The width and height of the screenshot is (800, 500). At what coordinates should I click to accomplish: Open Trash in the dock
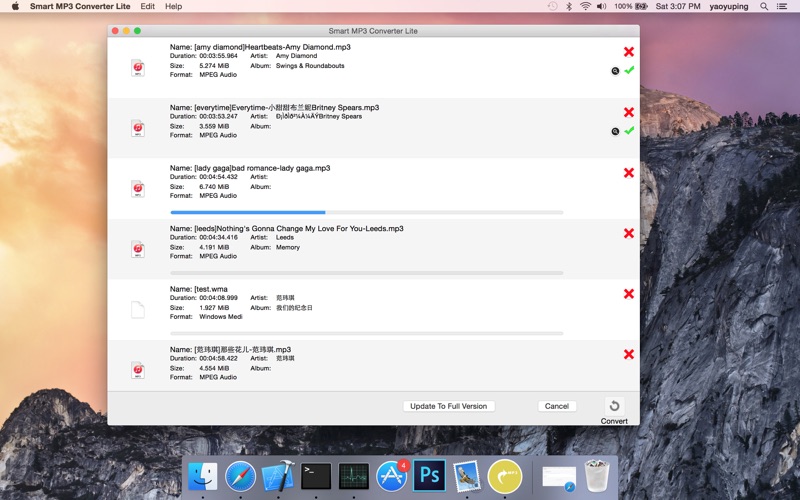(597, 476)
